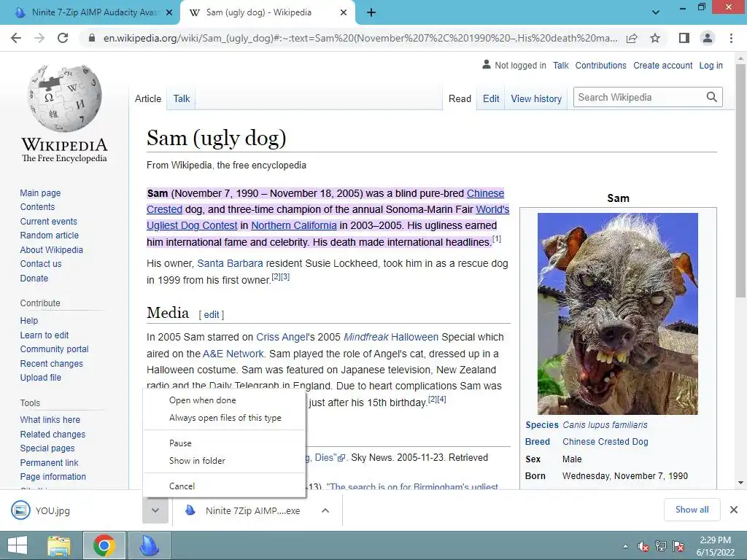Open the side panel icon

click(684, 38)
